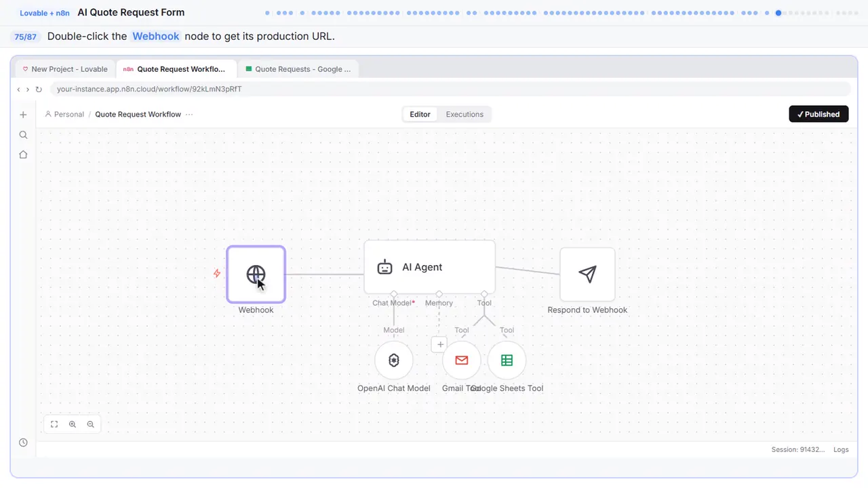
Task: Go back in the browser
Action: tap(18, 89)
